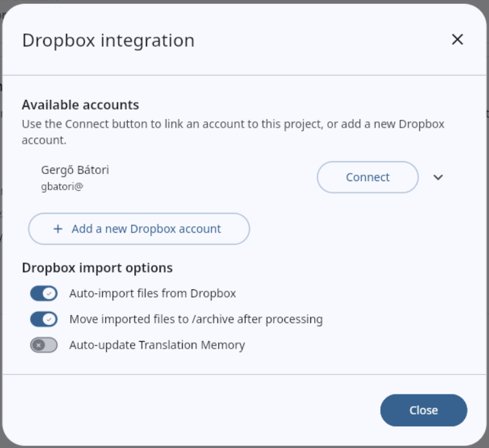489x448 pixels.
Task: Click the Available accounts heading
Action: coord(81,105)
